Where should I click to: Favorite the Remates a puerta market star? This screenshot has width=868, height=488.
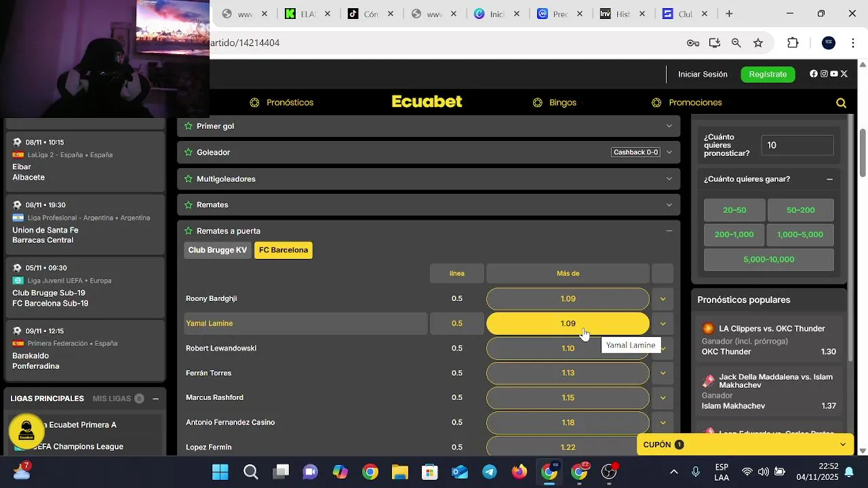(x=188, y=231)
